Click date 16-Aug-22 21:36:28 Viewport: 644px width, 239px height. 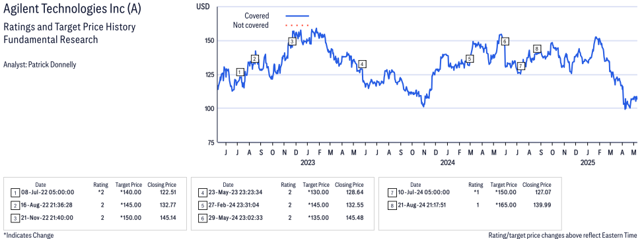[47, 205]
